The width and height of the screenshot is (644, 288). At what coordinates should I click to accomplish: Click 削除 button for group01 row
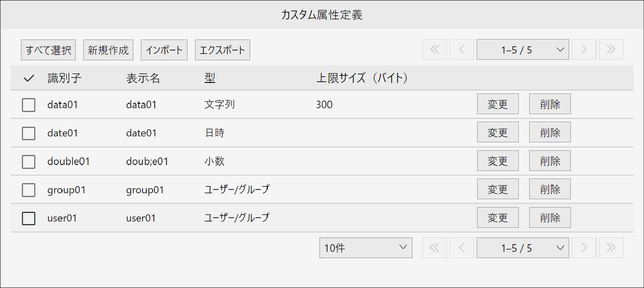click(x=550, y=189)
